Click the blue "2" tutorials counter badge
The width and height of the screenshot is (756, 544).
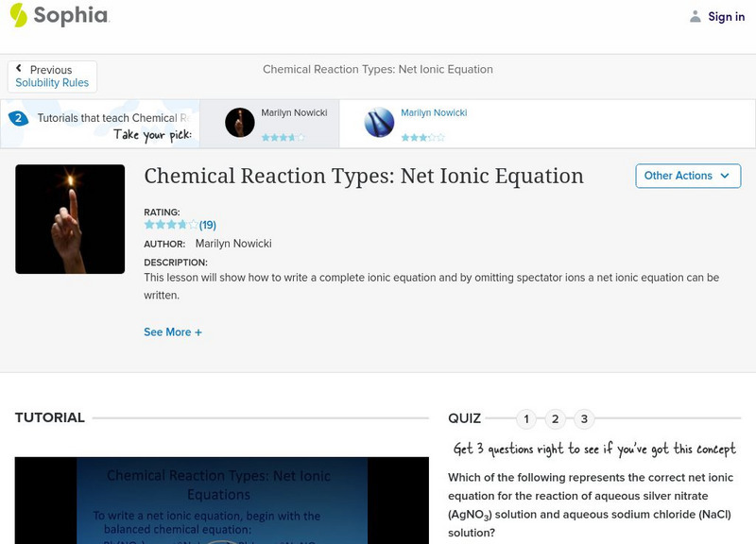click(17, 117)
